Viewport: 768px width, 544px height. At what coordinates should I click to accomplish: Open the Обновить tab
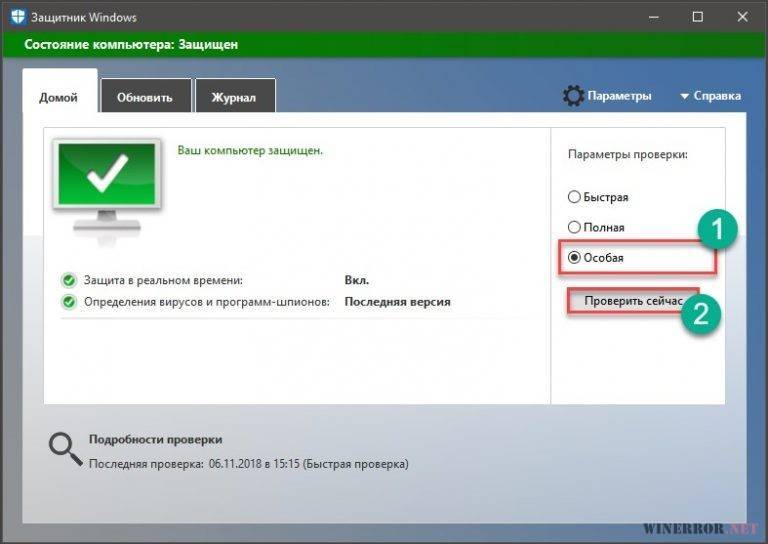[x=145, y=95]
